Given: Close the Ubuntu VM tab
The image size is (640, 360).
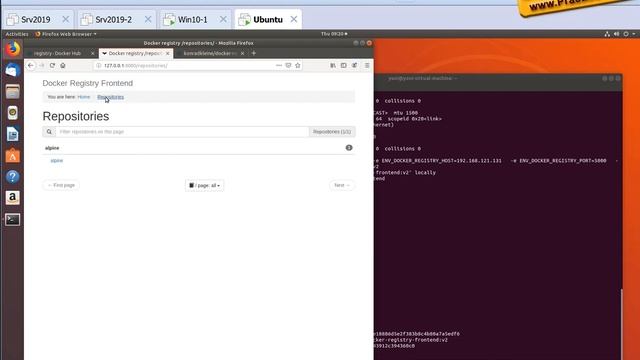Looking at the screenshot, I should tap(293, 20).
